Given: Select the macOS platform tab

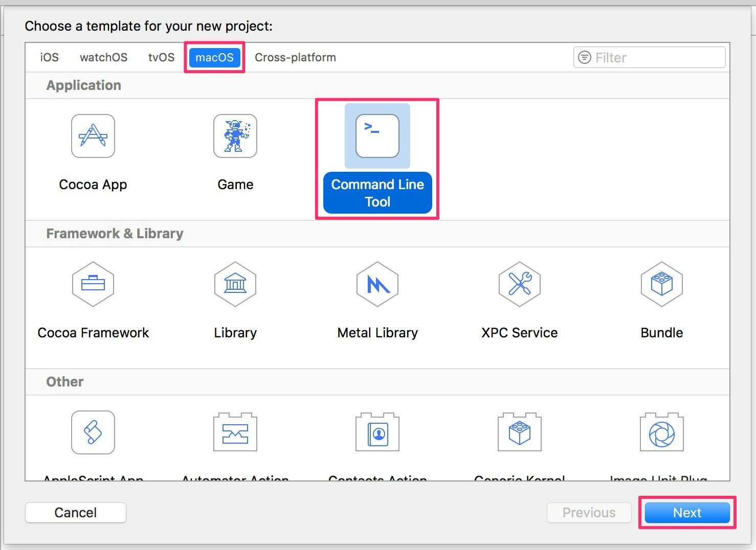Looking at the screenshot, I should tap(214, 57).
